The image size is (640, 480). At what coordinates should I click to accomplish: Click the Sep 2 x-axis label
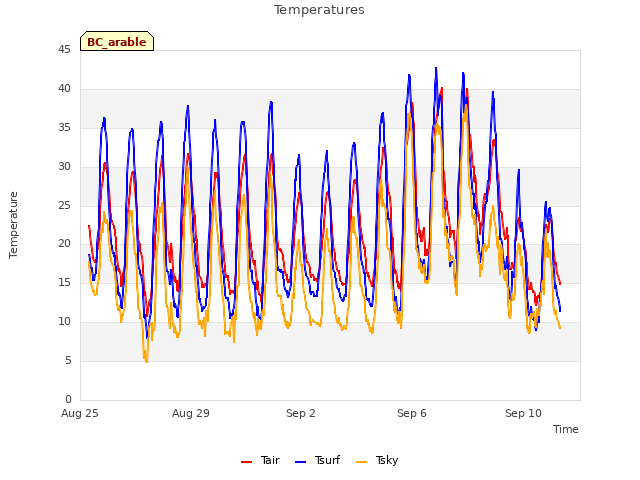tap(301, 413)
